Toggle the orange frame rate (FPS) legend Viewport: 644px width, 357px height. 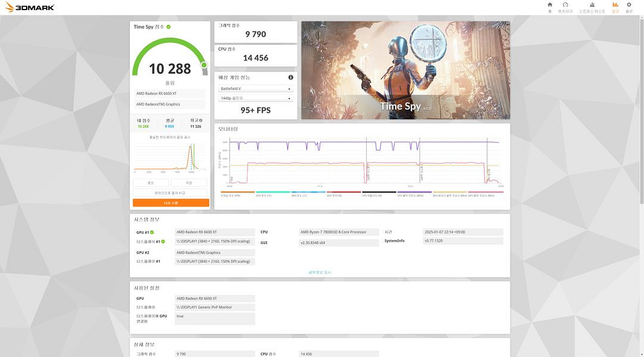(237, 193)
